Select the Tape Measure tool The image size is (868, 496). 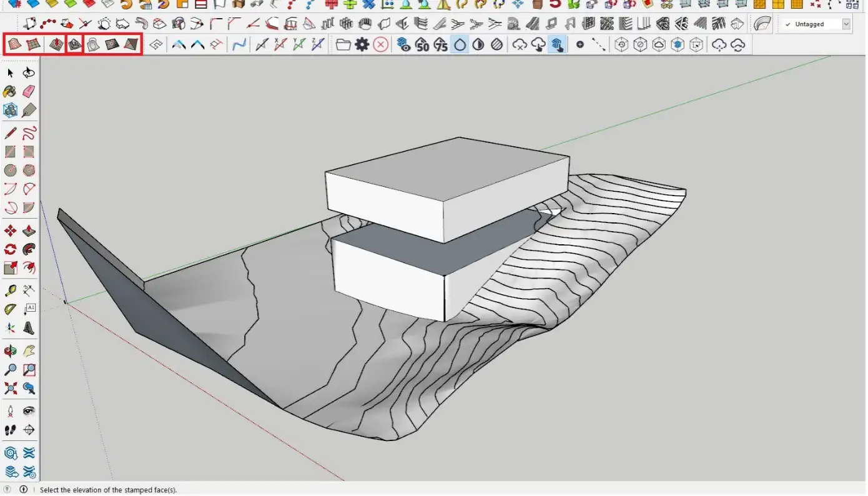click(9, 289)
